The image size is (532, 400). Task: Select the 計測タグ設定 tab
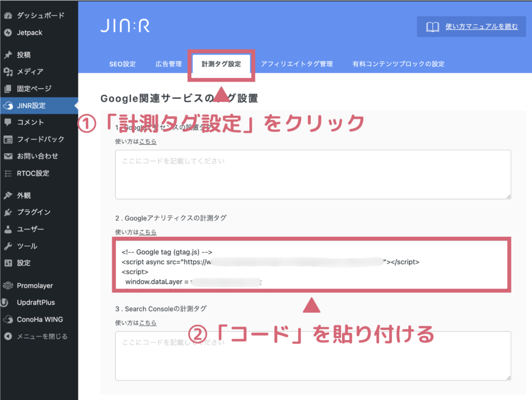pos(221,64)
